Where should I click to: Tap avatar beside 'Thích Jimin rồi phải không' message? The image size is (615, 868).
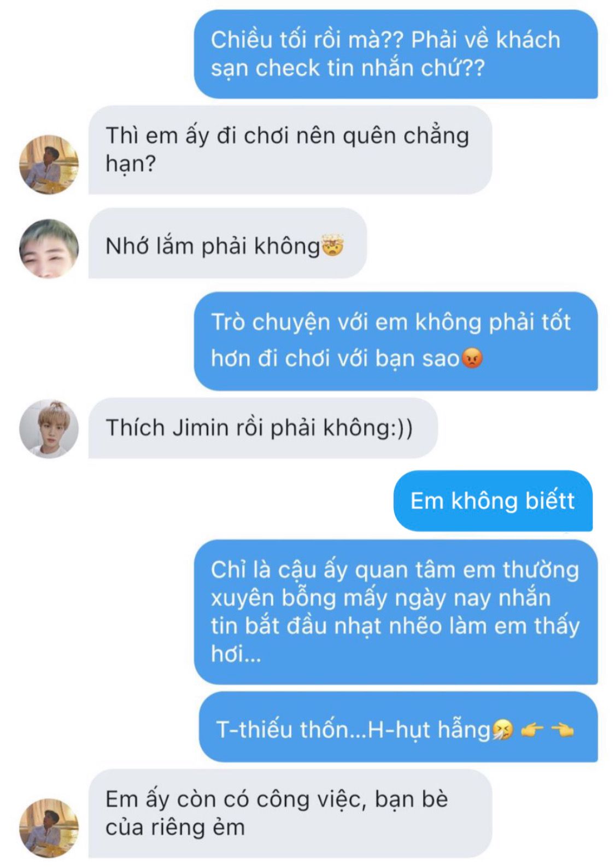pos(49,429)
